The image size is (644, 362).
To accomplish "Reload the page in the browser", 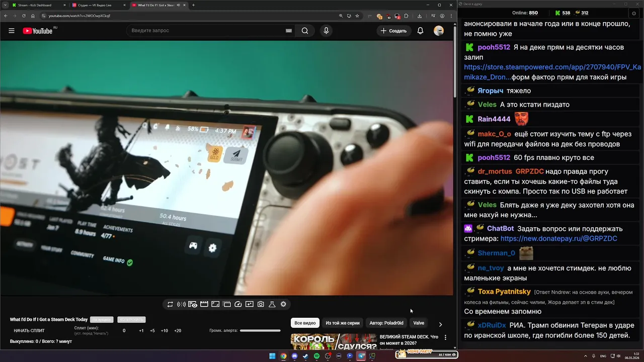I will (23, 16).
